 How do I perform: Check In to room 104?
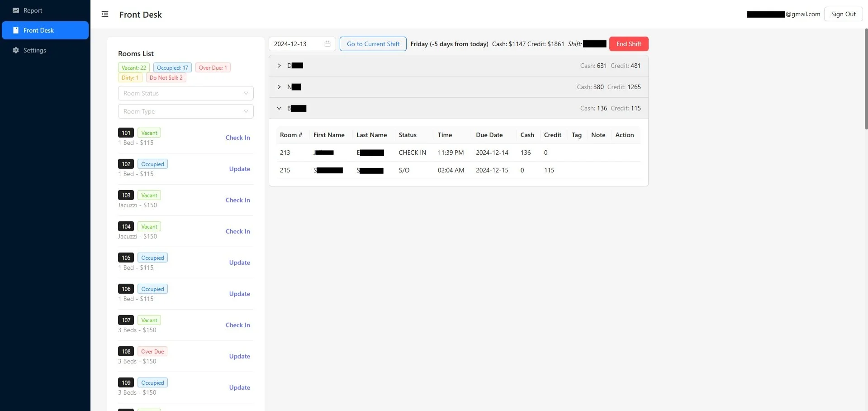tap(238, 231)
